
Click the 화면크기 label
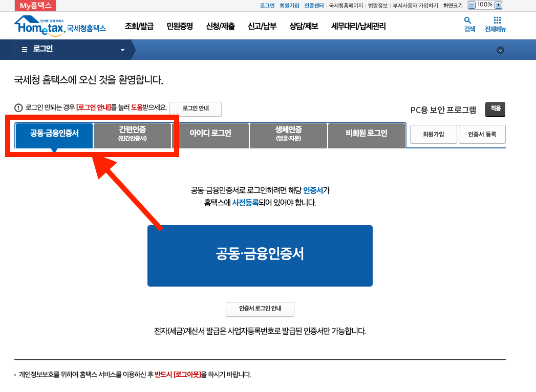pyautogui.click(x=453, y=6)
